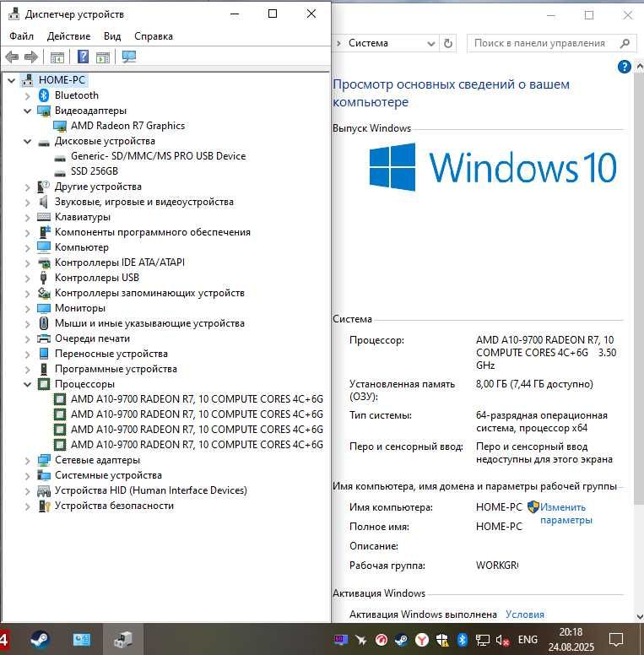The height and width of the screenshot is (655, 644).
Task: Expand the Bluetooth category
Action: [x=28, y=95]
